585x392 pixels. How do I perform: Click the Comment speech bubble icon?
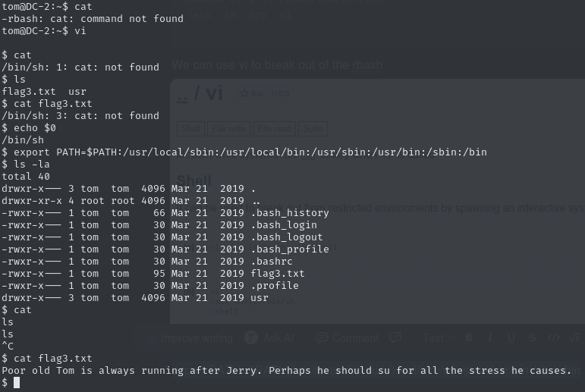tap(321, 338)
